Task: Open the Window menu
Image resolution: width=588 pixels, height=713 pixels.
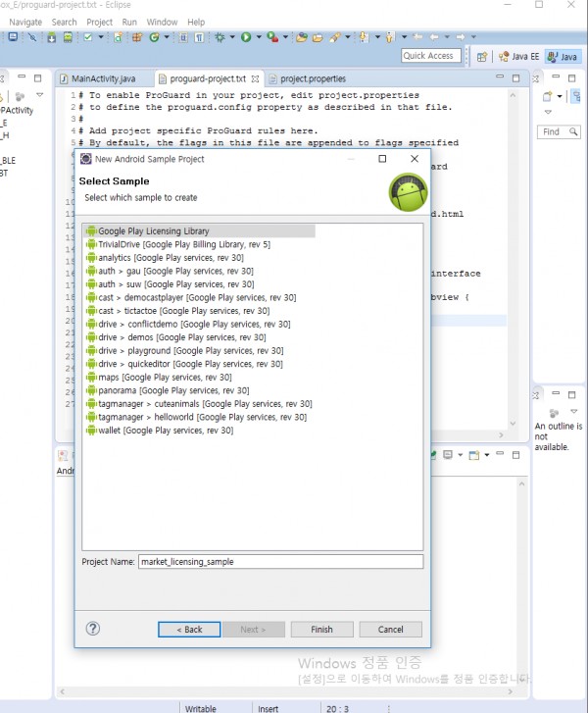Action: pyautogui.click(x=162, y=22)
